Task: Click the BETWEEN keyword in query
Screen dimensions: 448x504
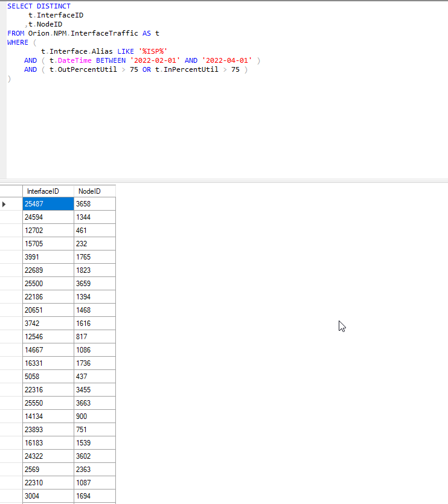Action: tap(111, 60)
